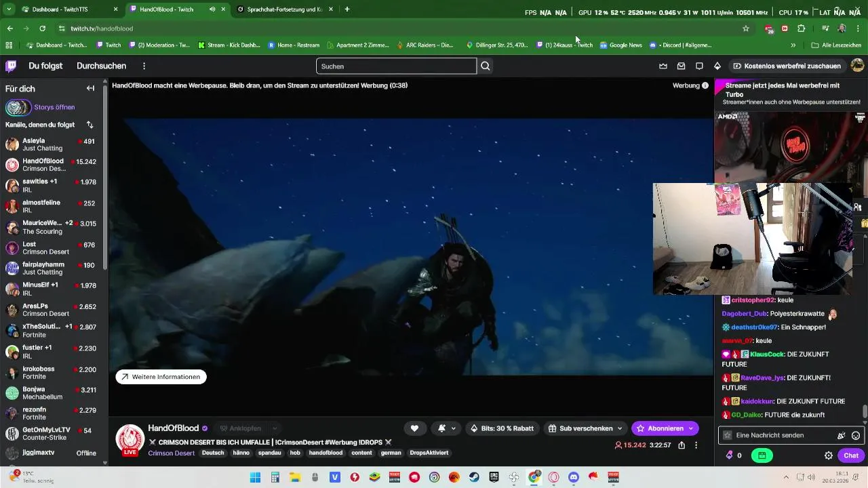
Task: Click Kostenlos werbefrei zuschauen
Action: (x=787, y=66)
